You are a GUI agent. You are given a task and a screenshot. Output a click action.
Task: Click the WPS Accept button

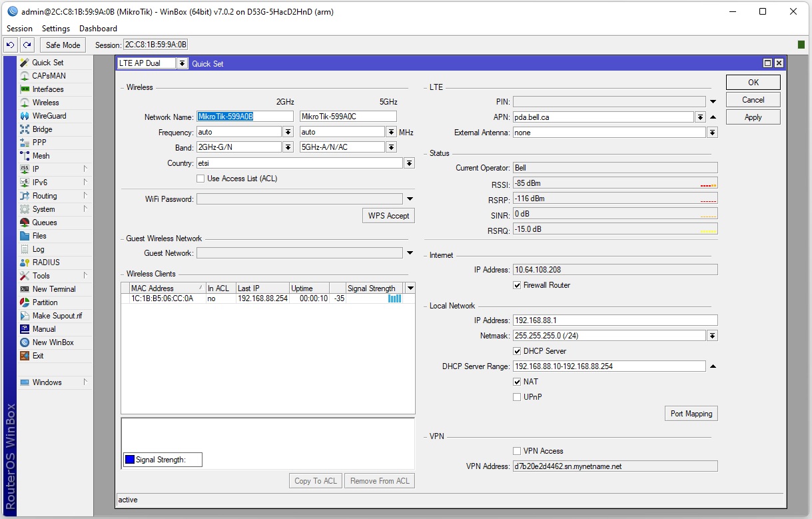coord(388,216)
